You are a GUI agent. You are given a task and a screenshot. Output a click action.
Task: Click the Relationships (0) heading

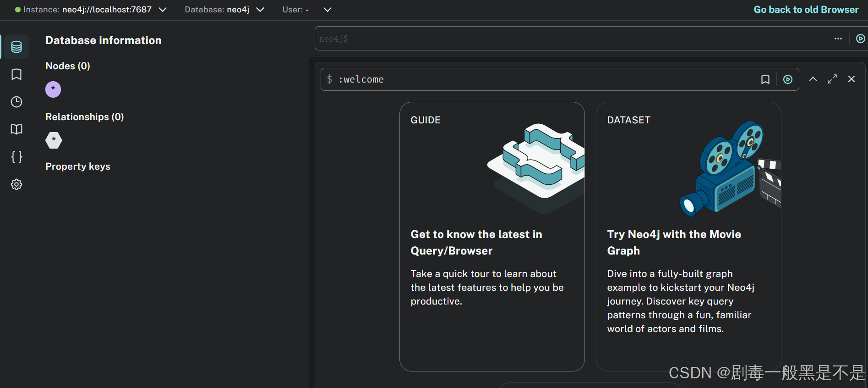(x=85, y=117)
